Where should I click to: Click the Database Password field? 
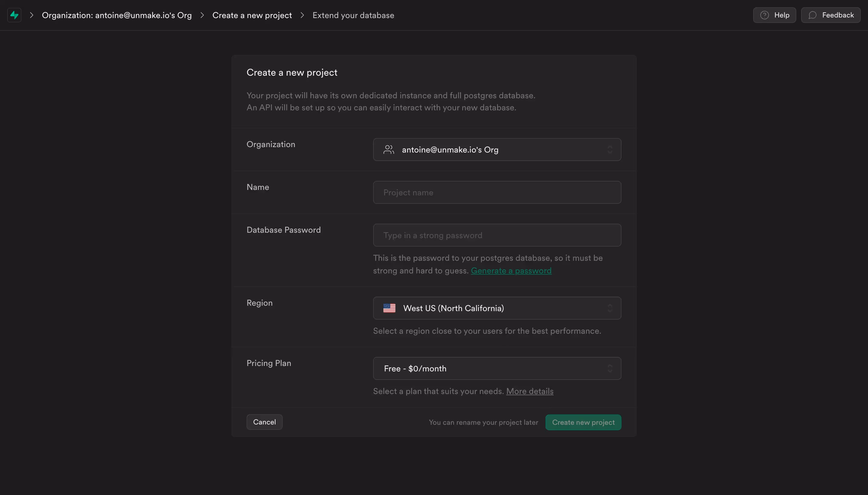497,235
